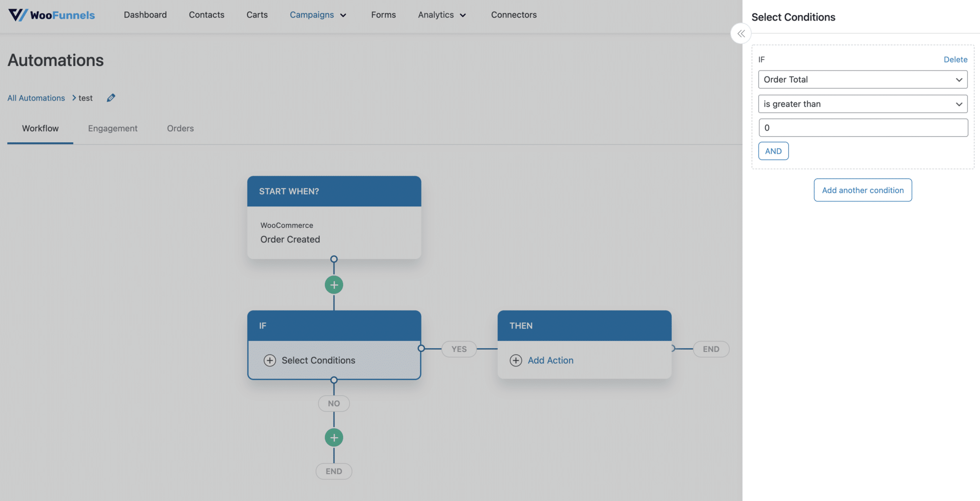Click plus icon beside Select Conditions
This screenshot has width=980, height=501.
[270, 360]
